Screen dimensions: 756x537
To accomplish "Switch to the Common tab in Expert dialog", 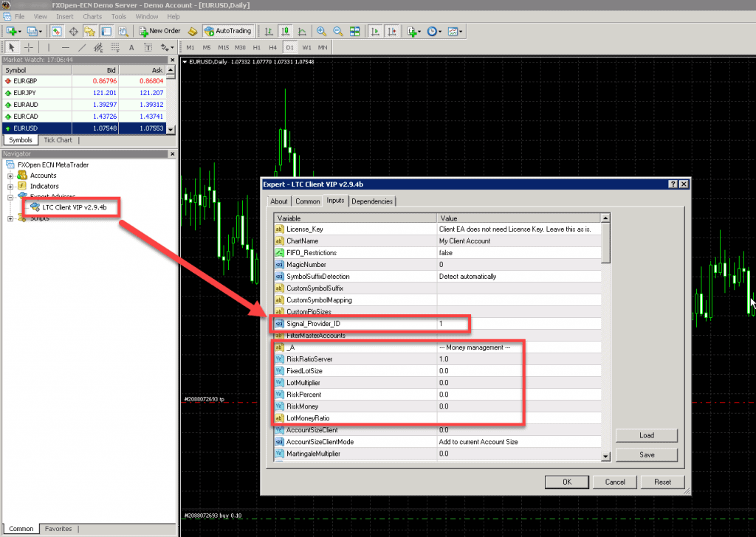I will click(x=308, y=201).
